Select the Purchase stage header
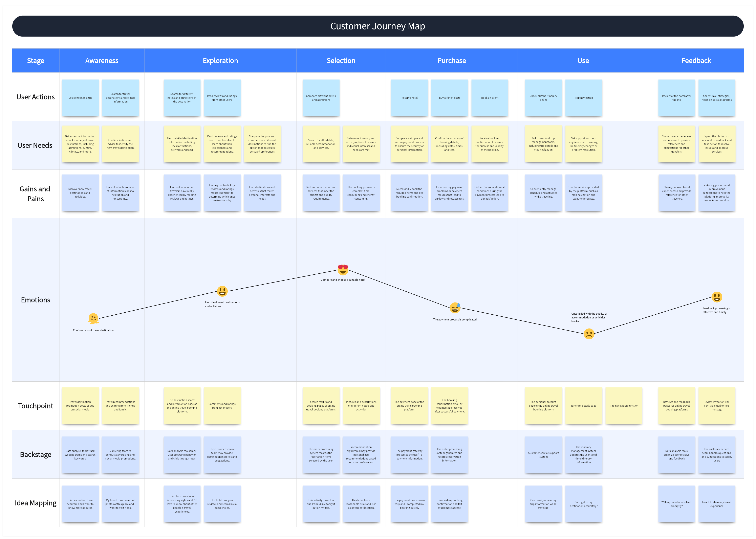The width and height of the screenshot is (756, 539). pos(452,61)
